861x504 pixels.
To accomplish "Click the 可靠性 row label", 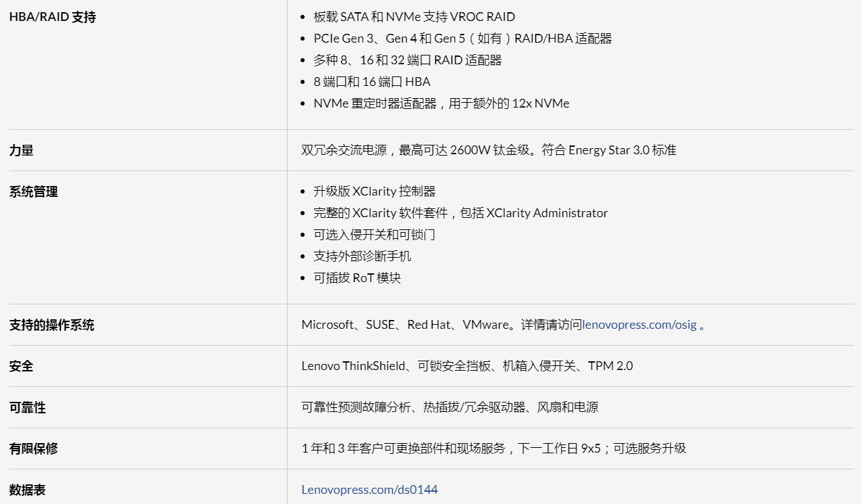I will [x=28, y=407].
